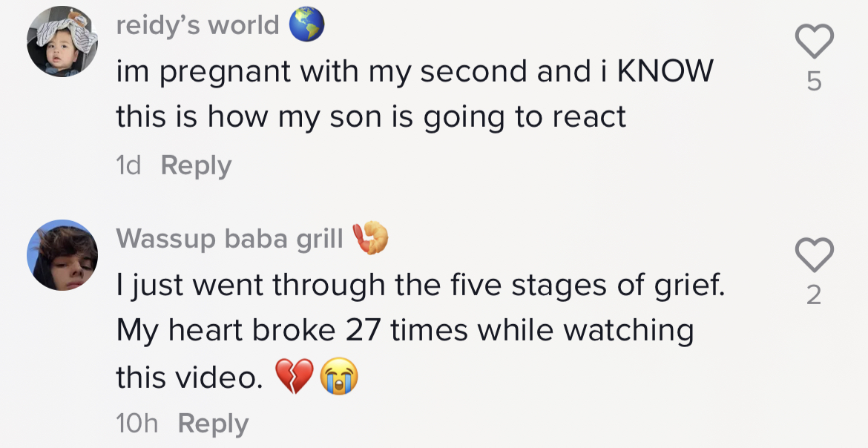This screenshot has width=868, height=448.
Task: Open Wassup baba grill's profile avatar
Action: 62,255
